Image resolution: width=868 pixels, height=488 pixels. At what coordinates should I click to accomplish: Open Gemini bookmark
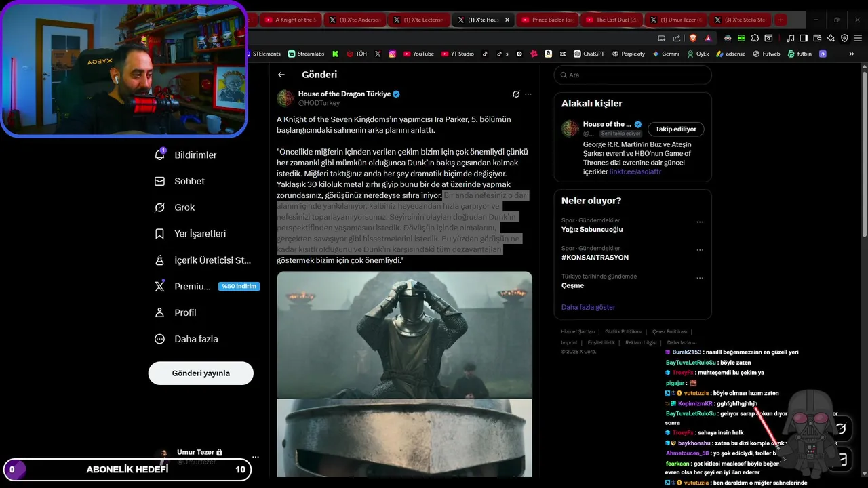tap(665, 54)
